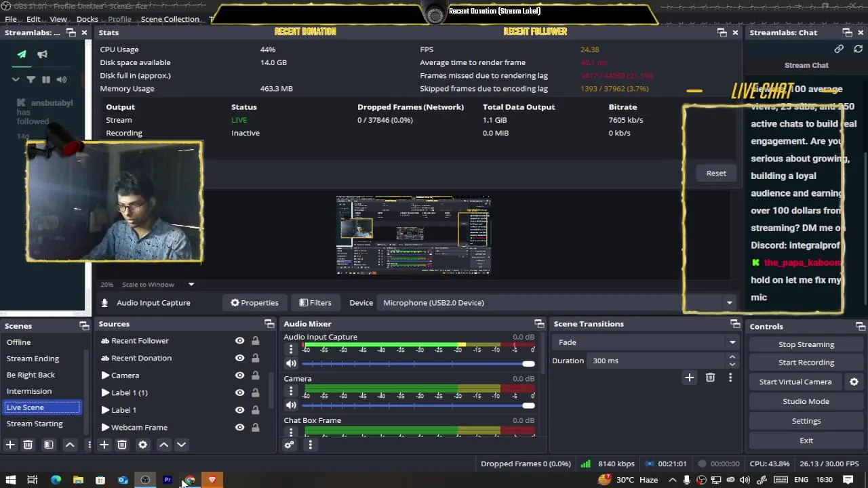Toggle visibility of Label 1 (1) source
The width and height of the screenshot is (868, 488).
coord(239,392)
